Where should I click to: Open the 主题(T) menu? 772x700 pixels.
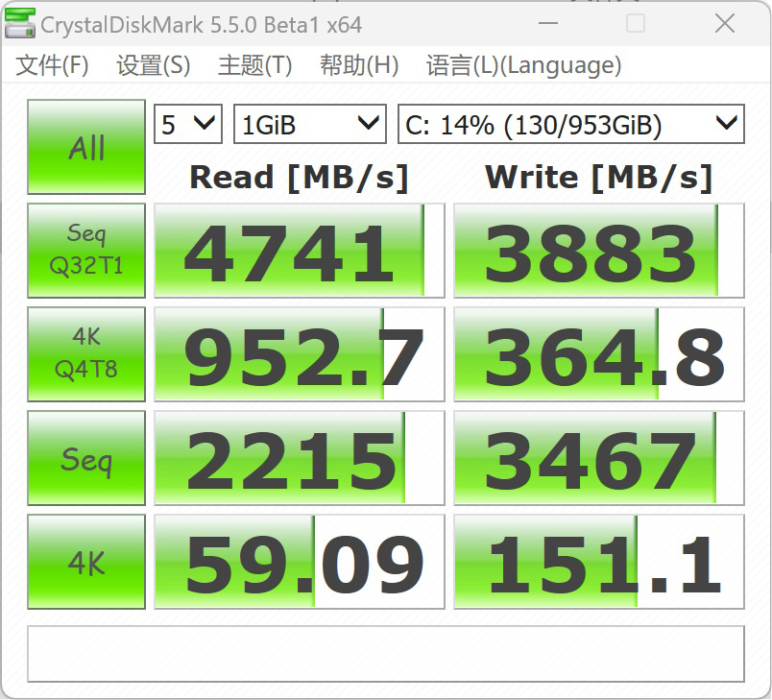click(x=255, y=65)
